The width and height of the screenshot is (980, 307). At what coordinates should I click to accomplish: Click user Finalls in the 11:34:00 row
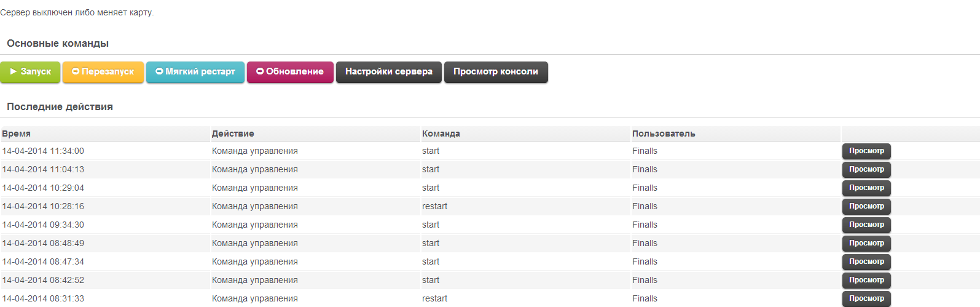point(645,151)
